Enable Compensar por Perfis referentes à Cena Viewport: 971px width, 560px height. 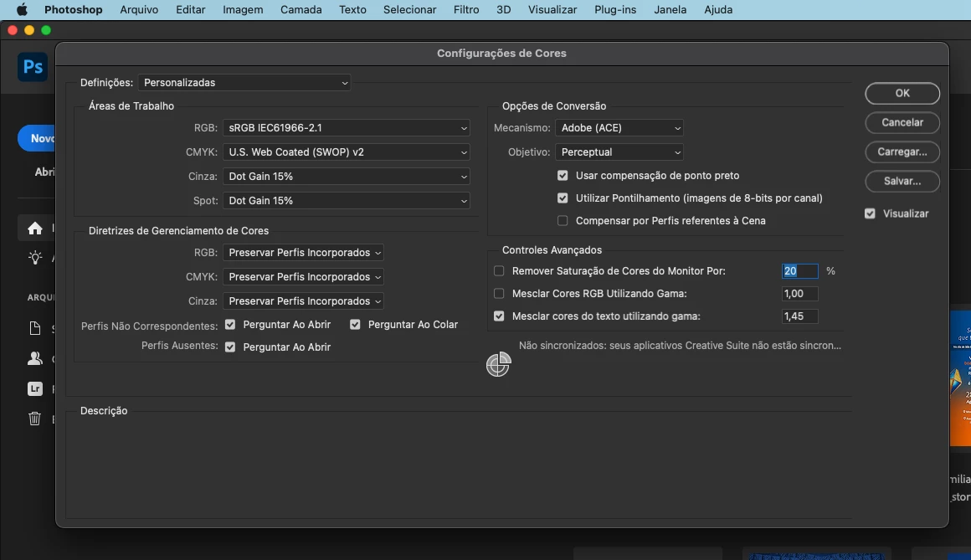(x=563, y=220)
